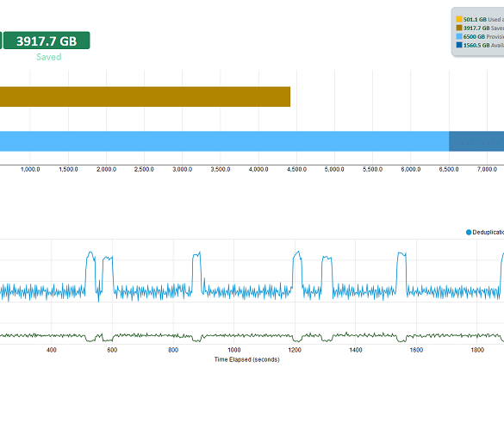Click the Deduplication legend label
This screenshot has width=504, height=424.
click(x=488, y=232)
